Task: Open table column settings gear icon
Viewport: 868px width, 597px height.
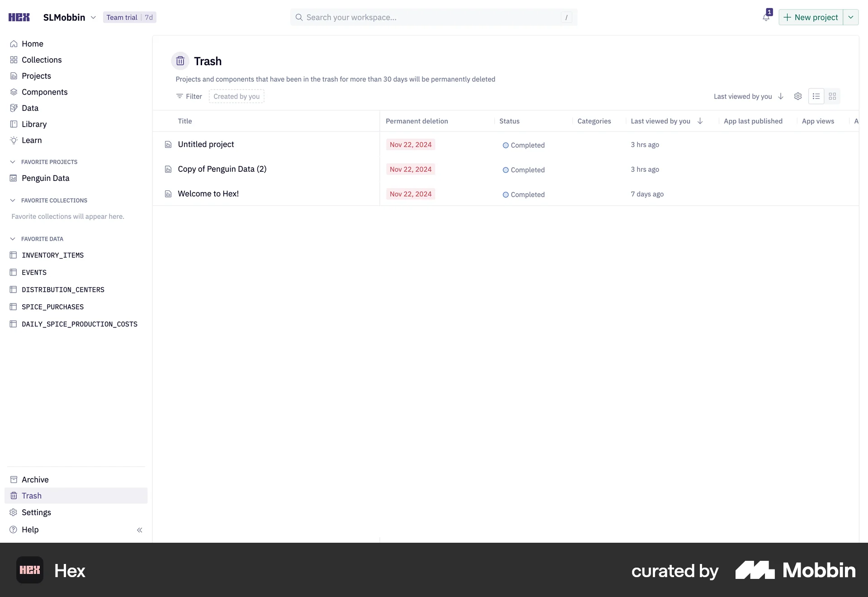Action: coord(798,96)
